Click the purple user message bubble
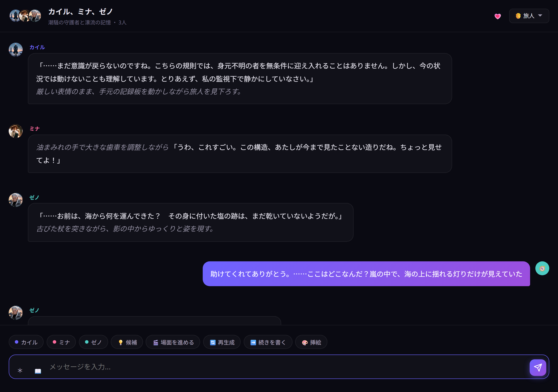This screenshot has width=558, height=392. tap(366, 274)
